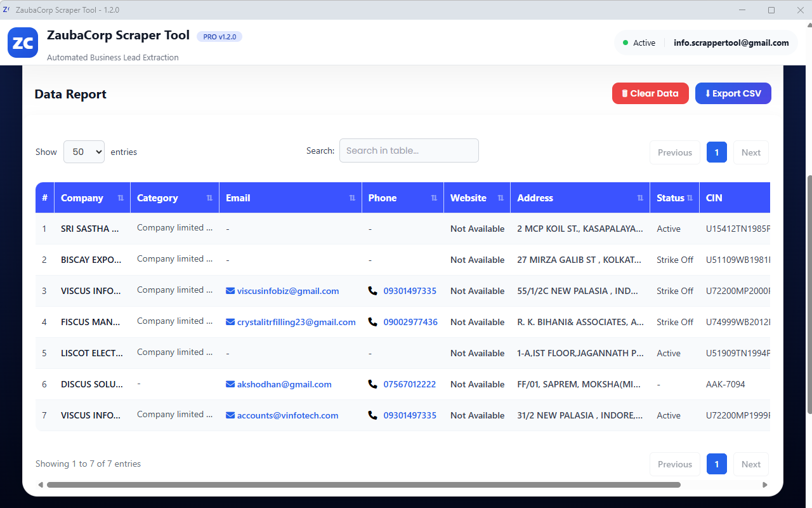The height and width of the screenshot is (508, 812).
Task: Focus the Search in table field
Action: (x=409, y=150)
